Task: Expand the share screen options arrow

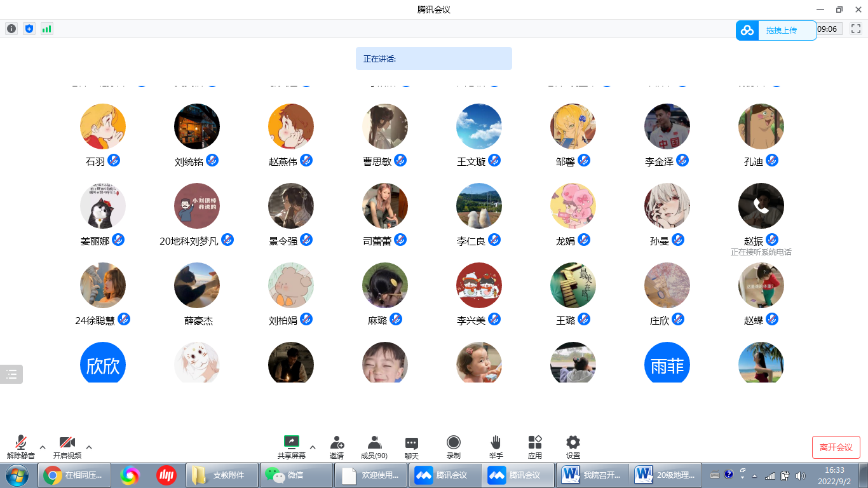Action: [313, 447]
